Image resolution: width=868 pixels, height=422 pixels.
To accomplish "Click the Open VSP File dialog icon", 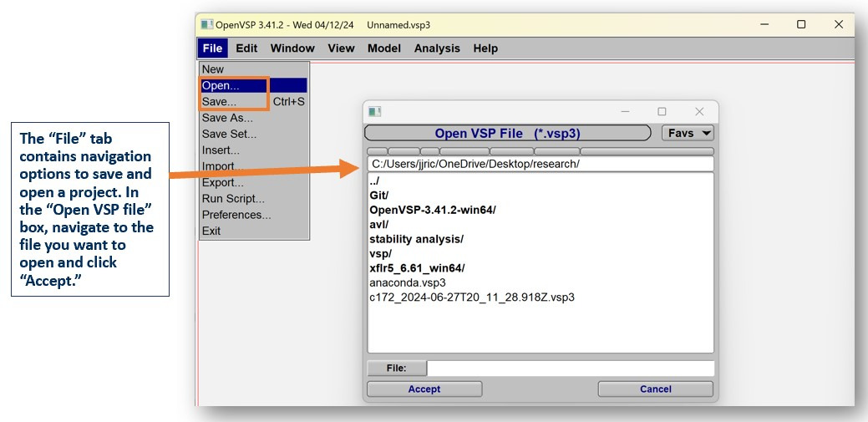I will [x=375, y=112].
